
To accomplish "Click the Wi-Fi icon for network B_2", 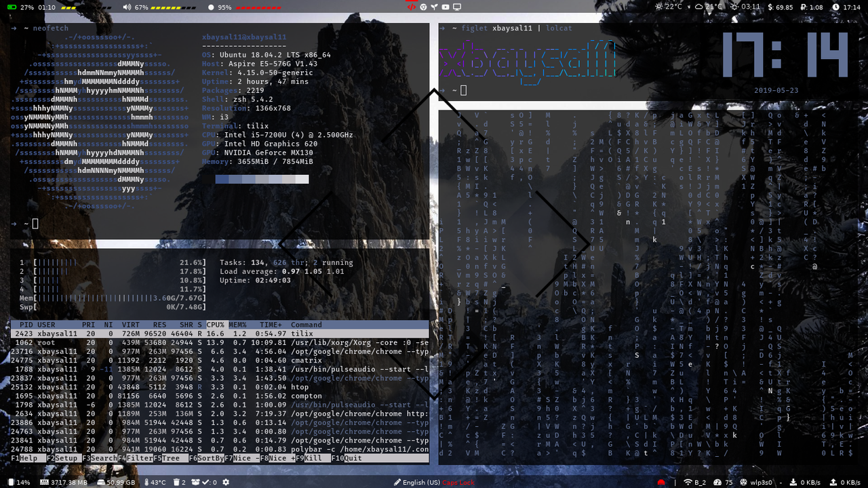I will 688,482.
